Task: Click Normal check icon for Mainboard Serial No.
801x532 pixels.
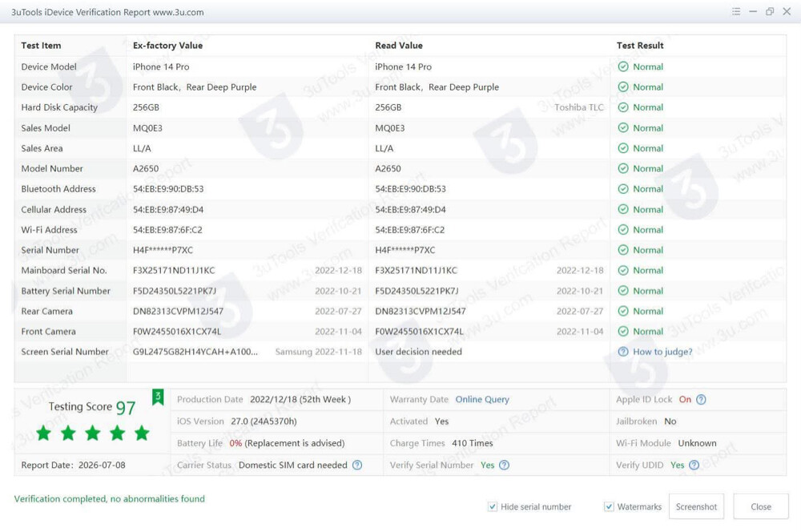Action: [x=622, y=270]
